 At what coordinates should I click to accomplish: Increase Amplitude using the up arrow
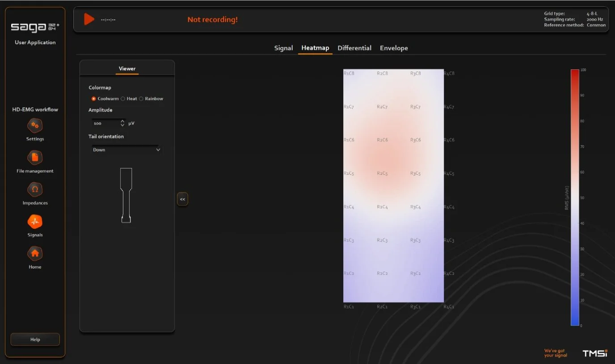click(x=122, y=121)
